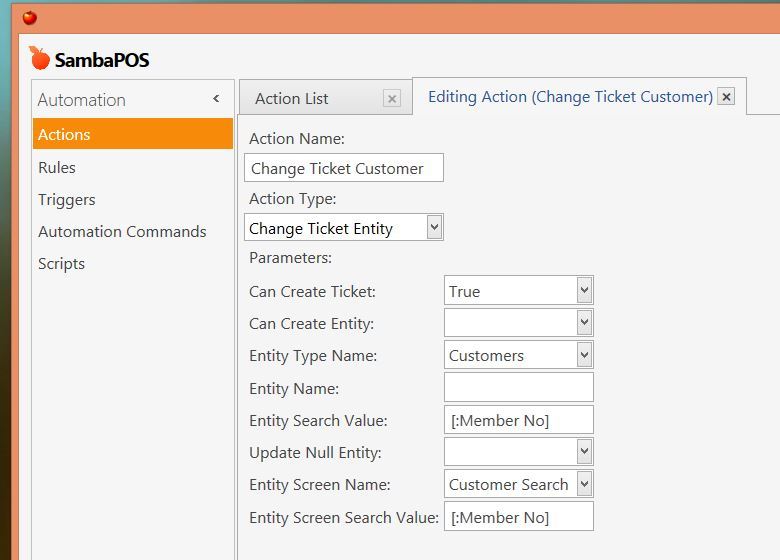Viewport: 780px width, 560px height.
Task: Click the Action Name field
Action: tap(344, 168)
